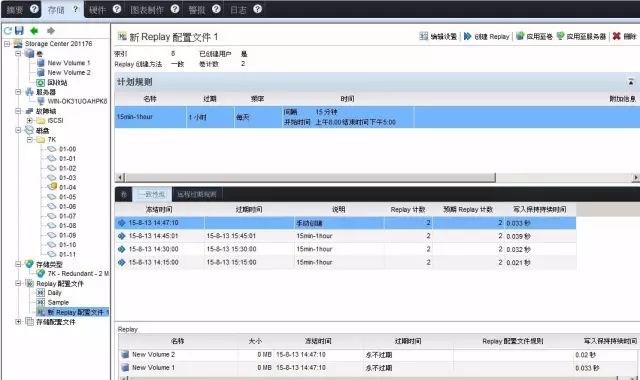Select replay frozen at 15-8-13 14:47:10
This screenshot has height=380, width=640.
click(345, 223)
